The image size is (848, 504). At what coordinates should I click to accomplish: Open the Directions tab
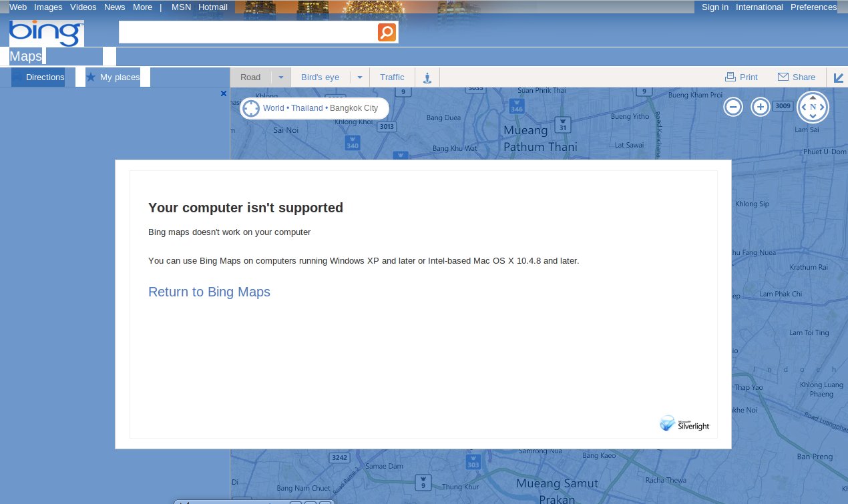click(44, 77)
